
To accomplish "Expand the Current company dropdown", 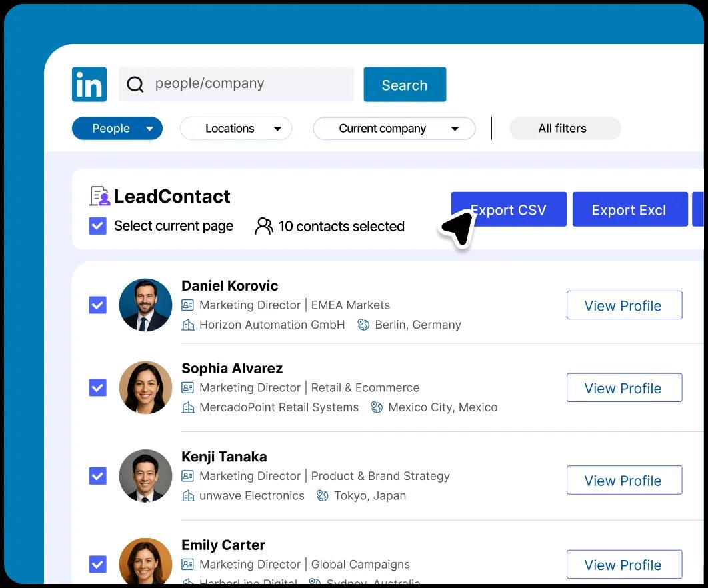I will [x=394, y=129].
